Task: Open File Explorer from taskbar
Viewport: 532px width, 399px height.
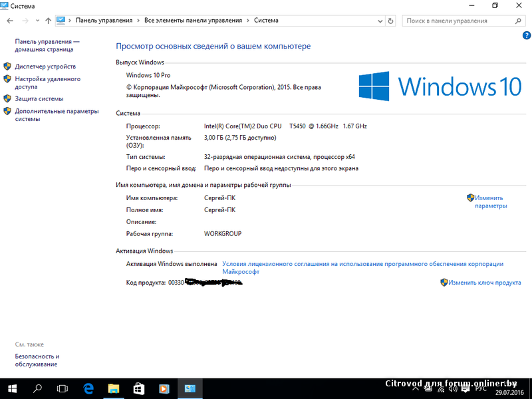Action: point(114,388)
